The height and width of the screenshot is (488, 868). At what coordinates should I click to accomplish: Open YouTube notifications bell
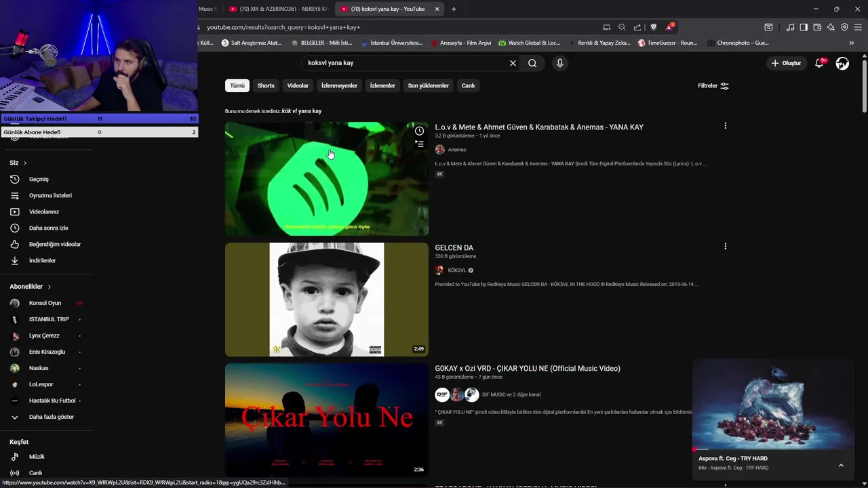coord(821,63)
